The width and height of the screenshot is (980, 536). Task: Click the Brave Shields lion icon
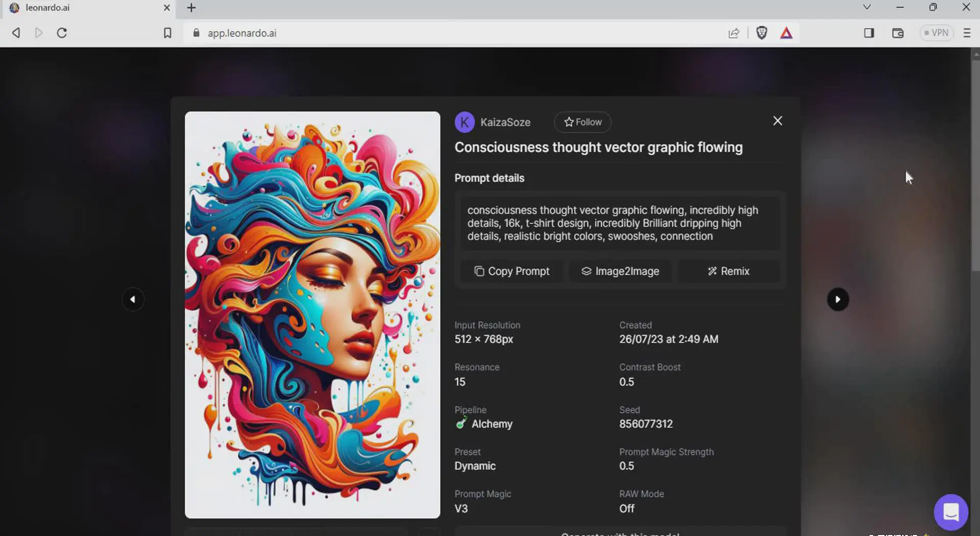pos(762,33)
